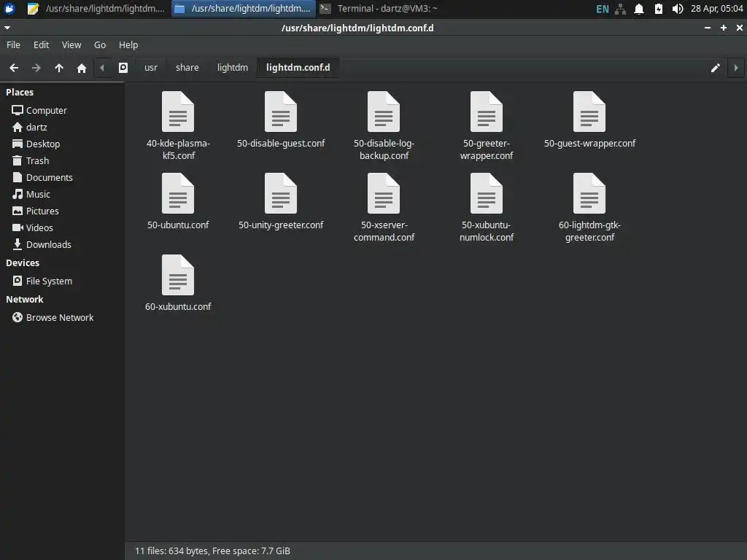Select 60-xubuntu.conf file
The image size is (747, 560).
[178, 284]
